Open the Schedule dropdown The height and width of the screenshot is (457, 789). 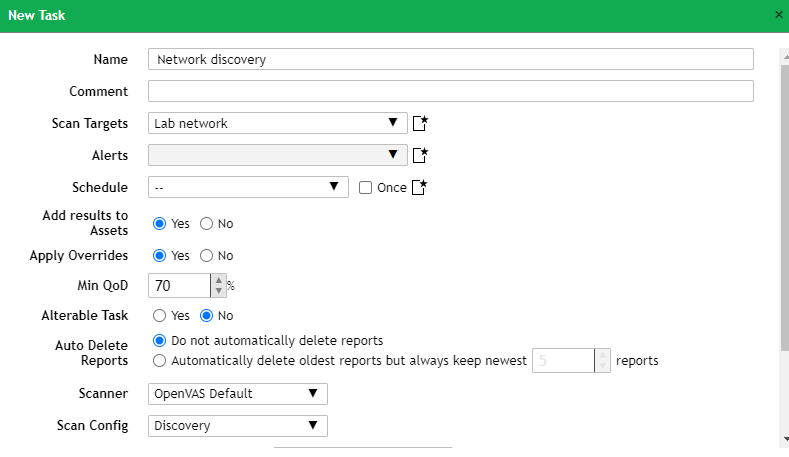click(x=248, y=187)
